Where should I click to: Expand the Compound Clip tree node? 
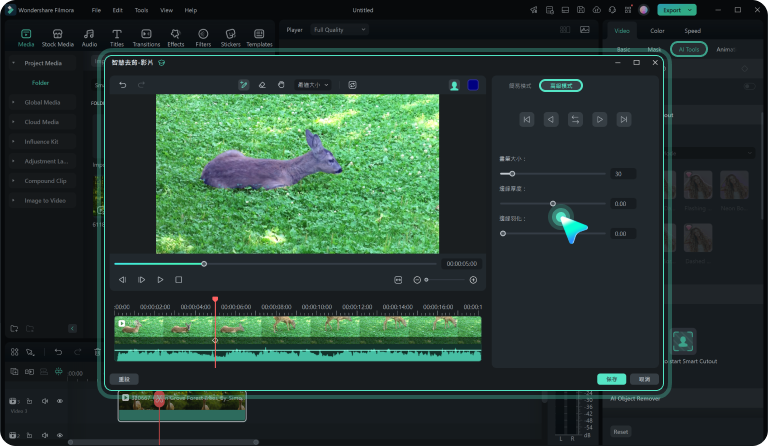[13, 181]
